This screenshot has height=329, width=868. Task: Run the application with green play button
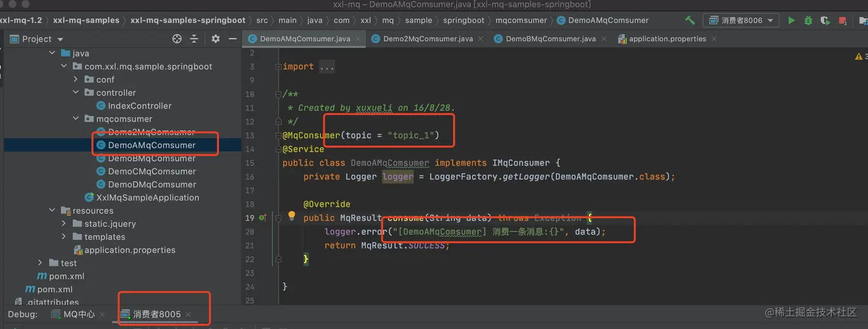792,20
